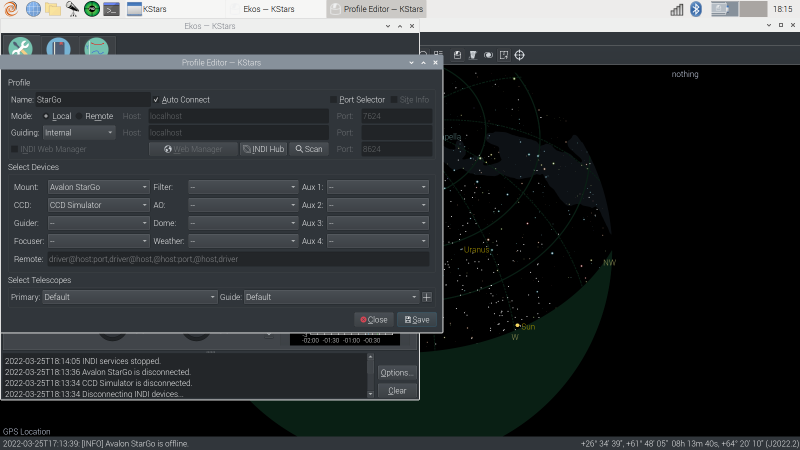
Task: Select the Remote mode radio button
Action: pyautogui.click(x=79, y=116)
